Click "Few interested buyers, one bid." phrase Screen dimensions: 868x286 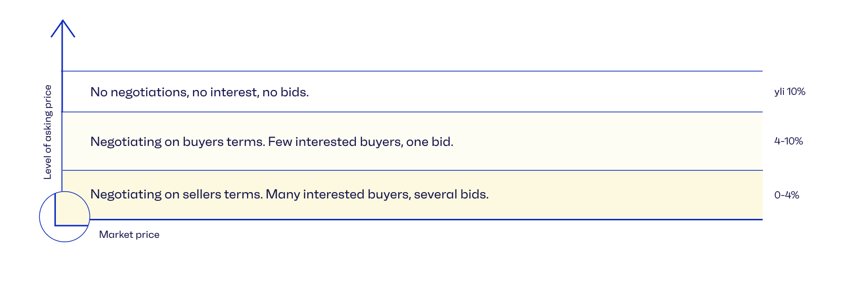[x=360, y=142]
